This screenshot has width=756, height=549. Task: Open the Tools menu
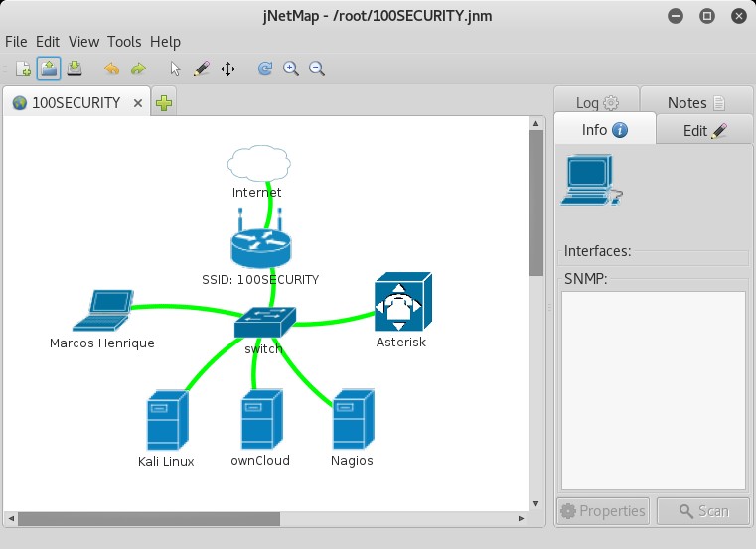[124, 42]
